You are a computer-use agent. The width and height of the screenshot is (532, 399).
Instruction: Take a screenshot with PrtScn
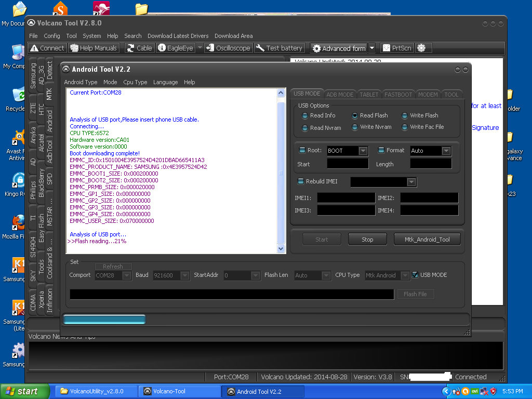coord(397,48)
